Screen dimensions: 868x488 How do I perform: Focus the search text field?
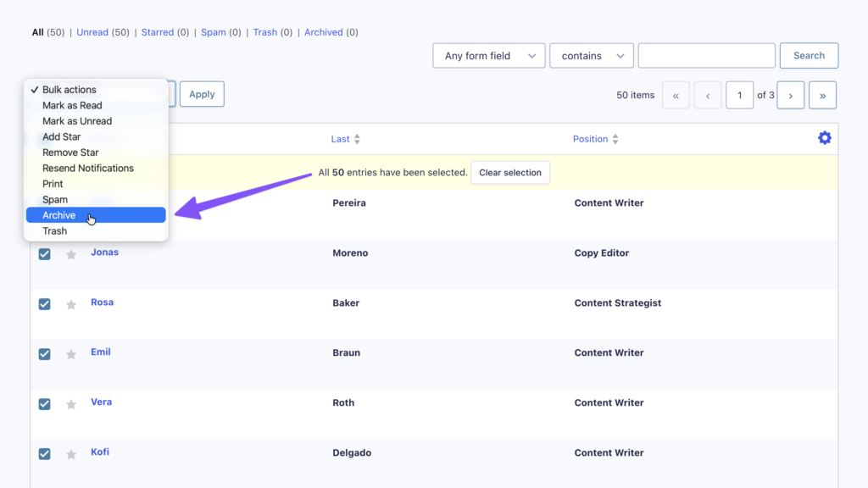[x=706, y=56]
